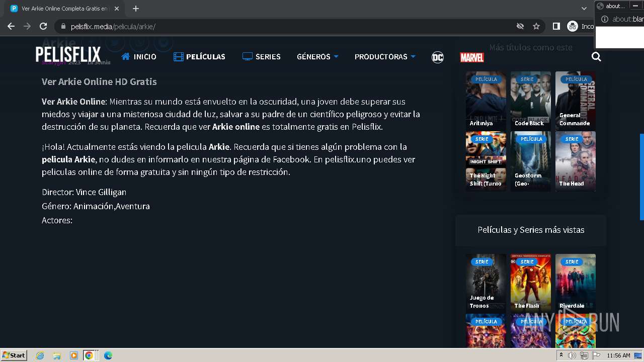Click the volume speaker tray icon
Image resolution: width=644 pixels, height=362 pixels.
click(x=572, y=355)
